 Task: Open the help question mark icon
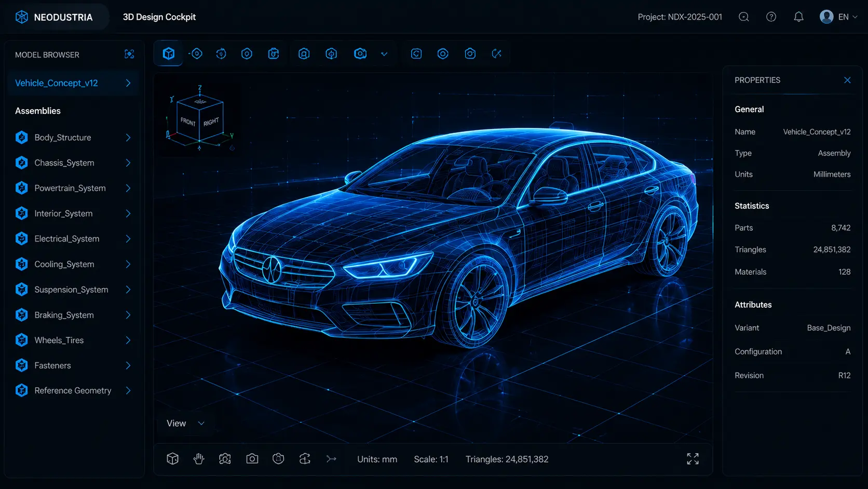pos(771,17)
